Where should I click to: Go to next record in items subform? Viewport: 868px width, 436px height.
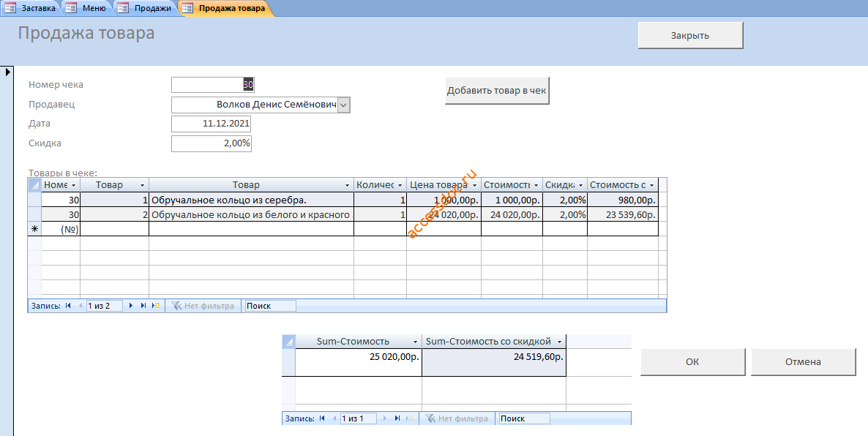point(131,306)
